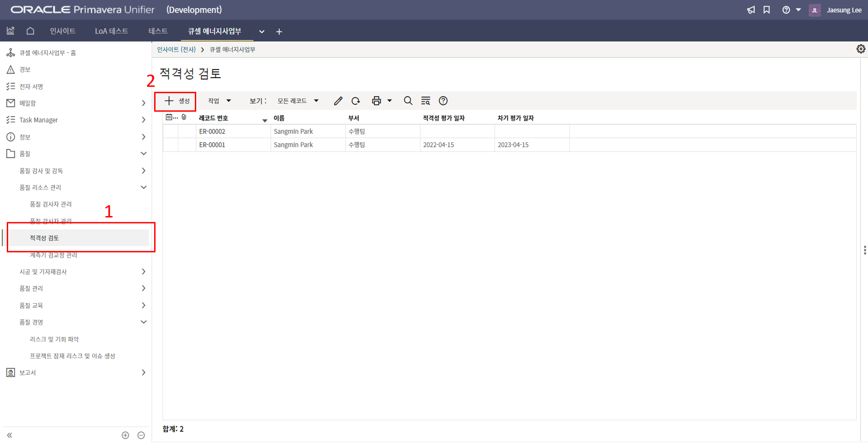Click the refresh icon in toolbar
The image size is (868, 443).
point(356,101)
